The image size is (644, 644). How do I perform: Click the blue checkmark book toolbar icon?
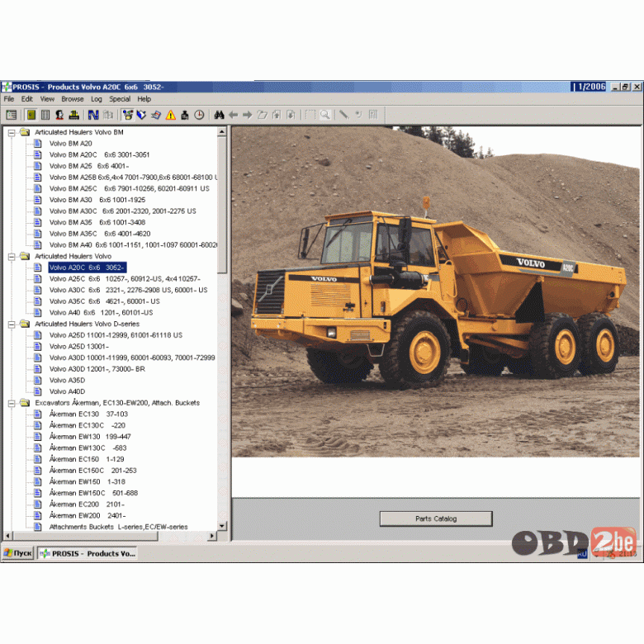(x=142, y=115)
